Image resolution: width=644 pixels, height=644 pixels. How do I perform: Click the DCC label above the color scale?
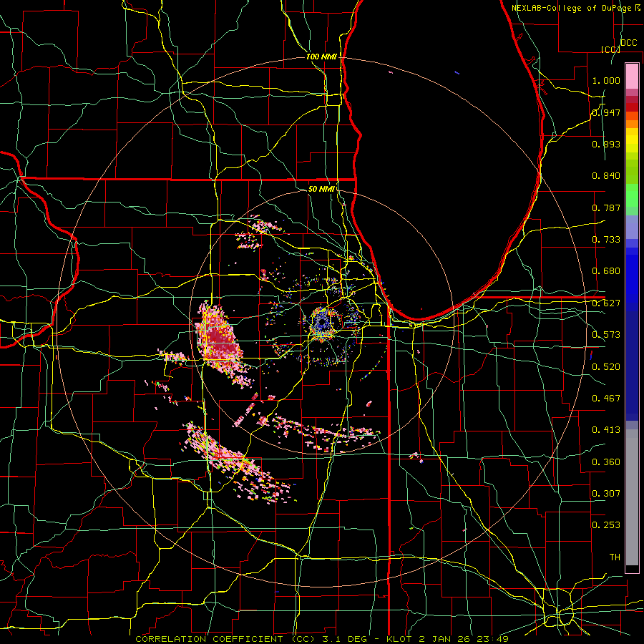(x=628, y=43)
